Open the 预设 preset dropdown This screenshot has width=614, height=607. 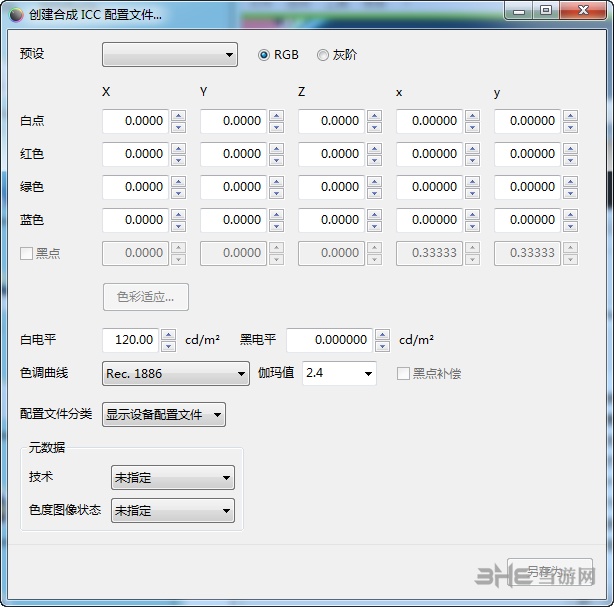170,54
